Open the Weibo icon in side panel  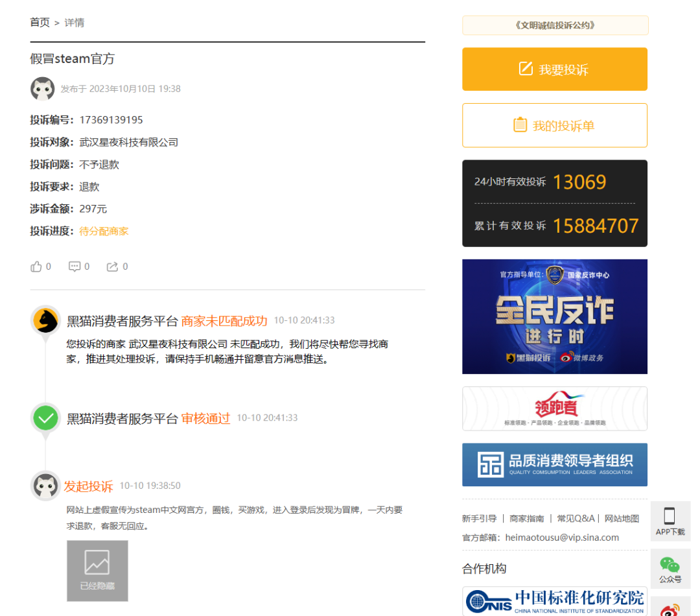(670, 610)
